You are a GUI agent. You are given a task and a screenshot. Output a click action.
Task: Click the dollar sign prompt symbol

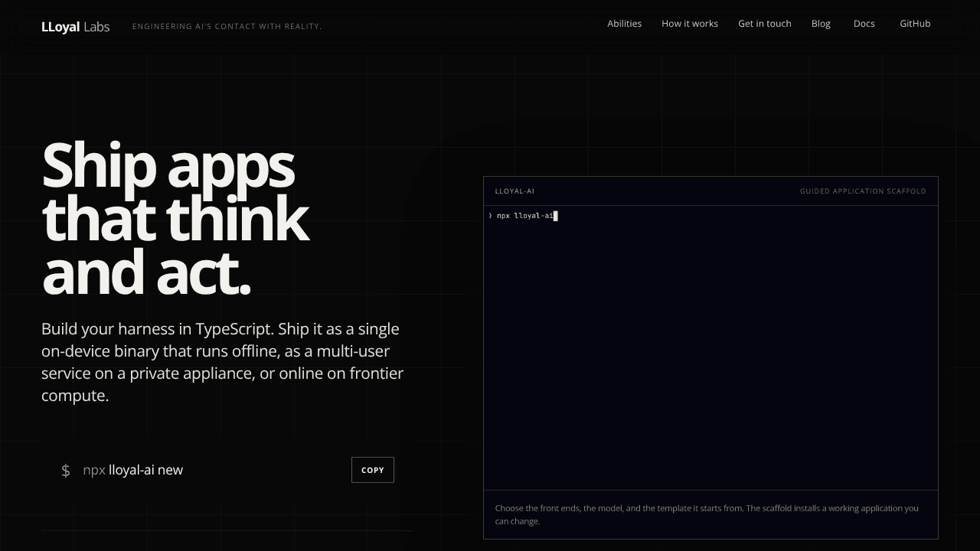(x=66, y=470)
